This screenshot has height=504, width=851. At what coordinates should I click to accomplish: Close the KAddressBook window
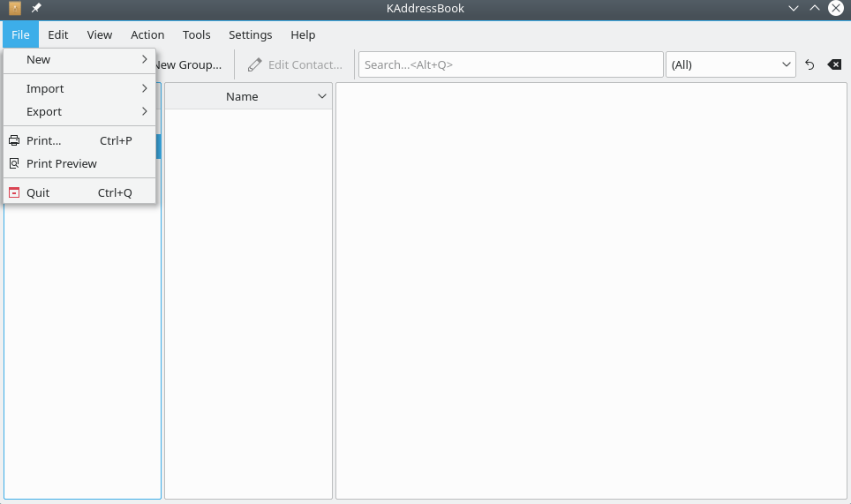coord(836,8)
